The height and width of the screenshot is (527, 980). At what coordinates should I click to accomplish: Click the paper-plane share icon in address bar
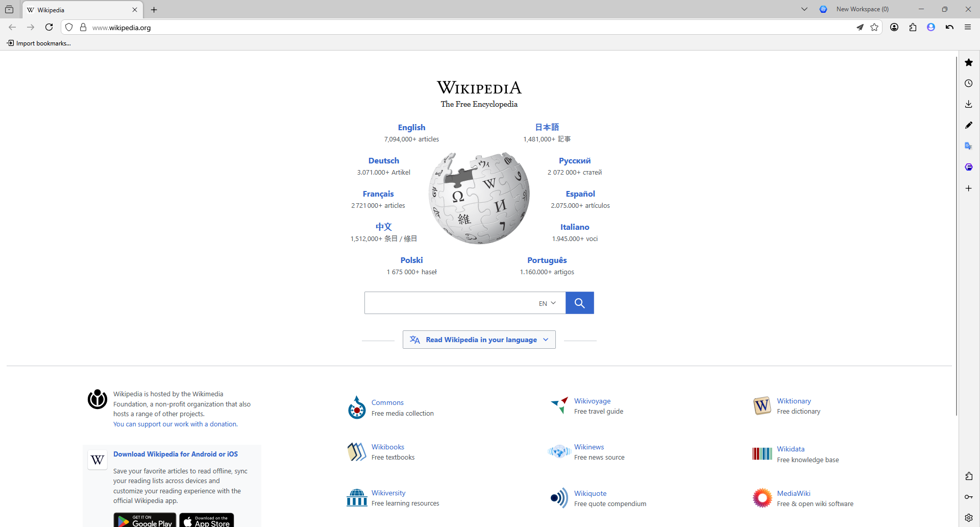coord(860,28)
